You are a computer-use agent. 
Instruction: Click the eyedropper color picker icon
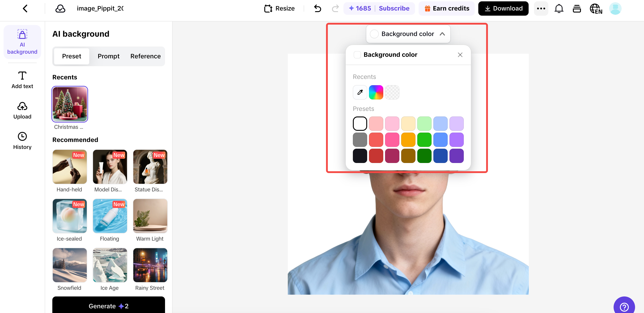pyautogui.click(x=360, y=92)
